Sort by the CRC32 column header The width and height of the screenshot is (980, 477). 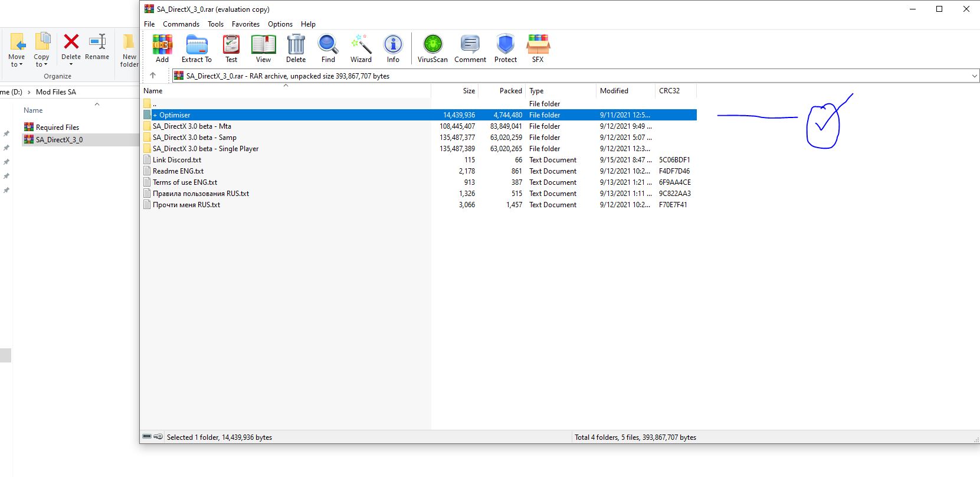pyautogui.click(x=676, y=91)
